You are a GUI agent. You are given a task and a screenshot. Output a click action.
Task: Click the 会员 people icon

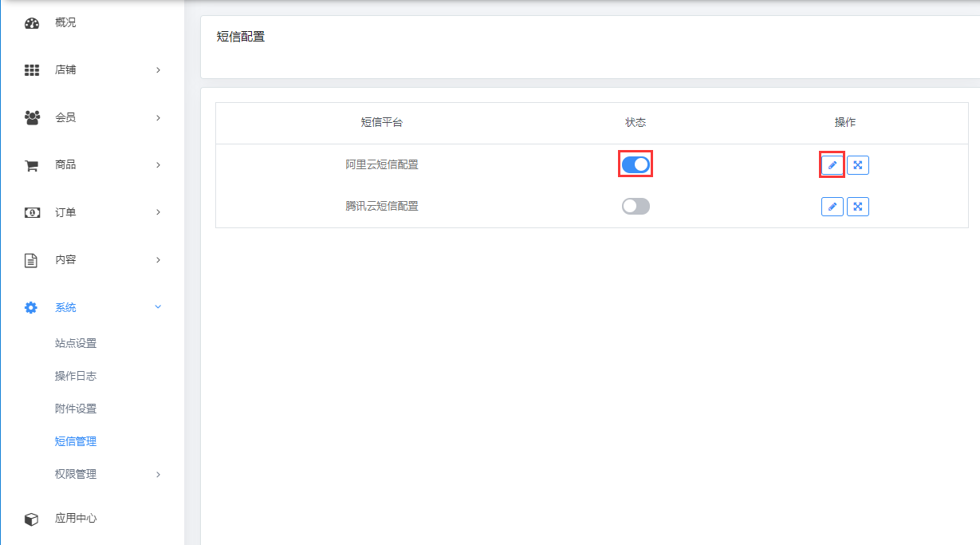(x=32, y=118)
